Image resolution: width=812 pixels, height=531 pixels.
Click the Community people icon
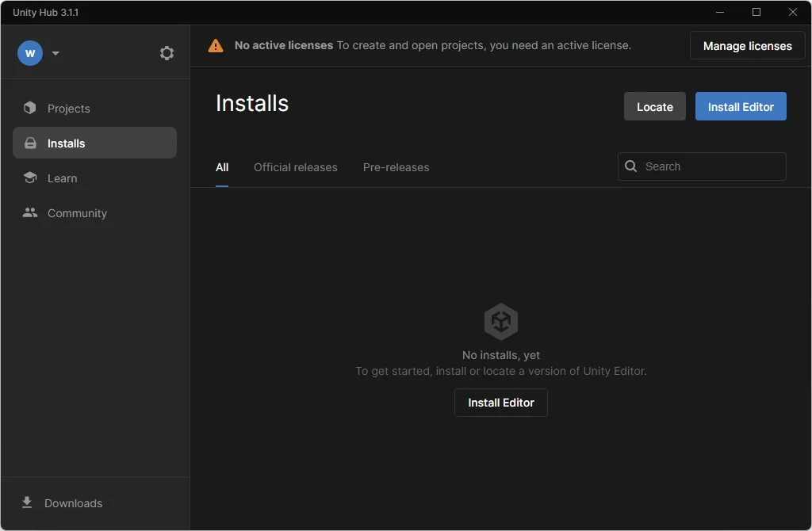[x=30, y=212]
